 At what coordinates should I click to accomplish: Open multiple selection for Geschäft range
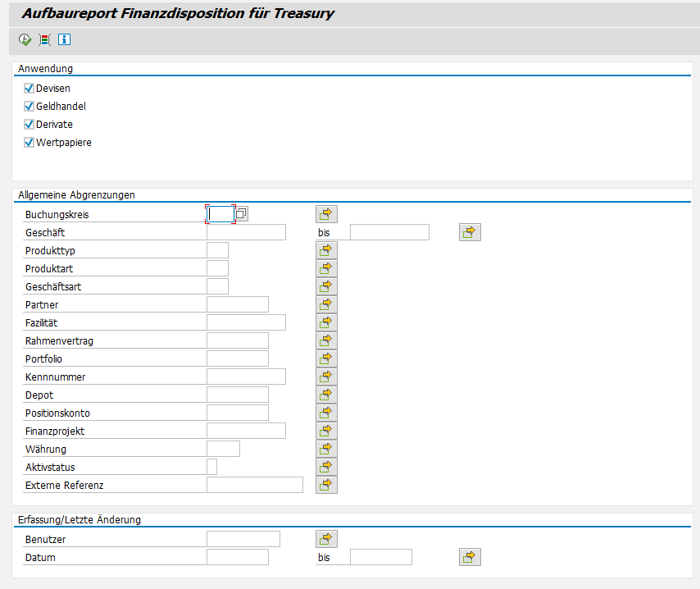click(470, 232)
